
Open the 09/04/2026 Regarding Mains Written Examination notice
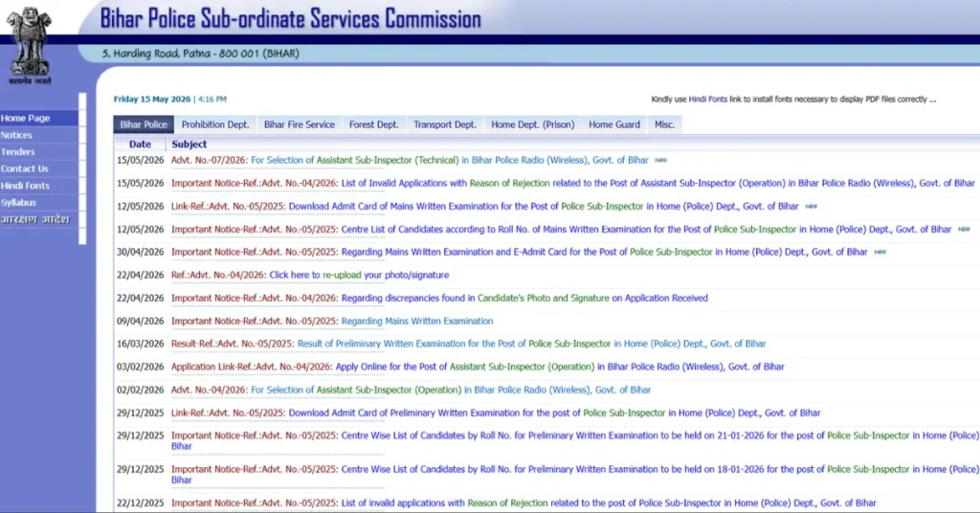tap(332, 322)
